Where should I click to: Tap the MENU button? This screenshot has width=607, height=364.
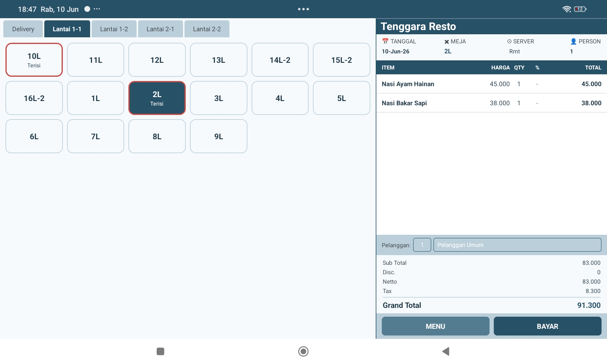coord(436,326)
